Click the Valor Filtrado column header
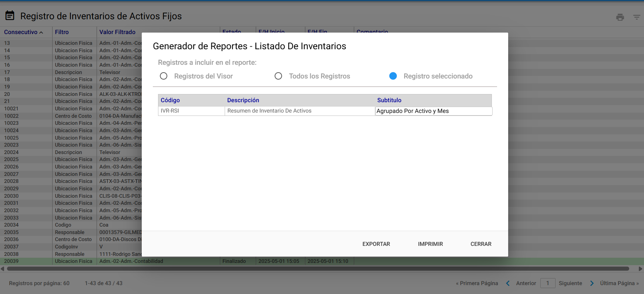The height and width of the screenshot is (294, 644). [x=117, y=32]
